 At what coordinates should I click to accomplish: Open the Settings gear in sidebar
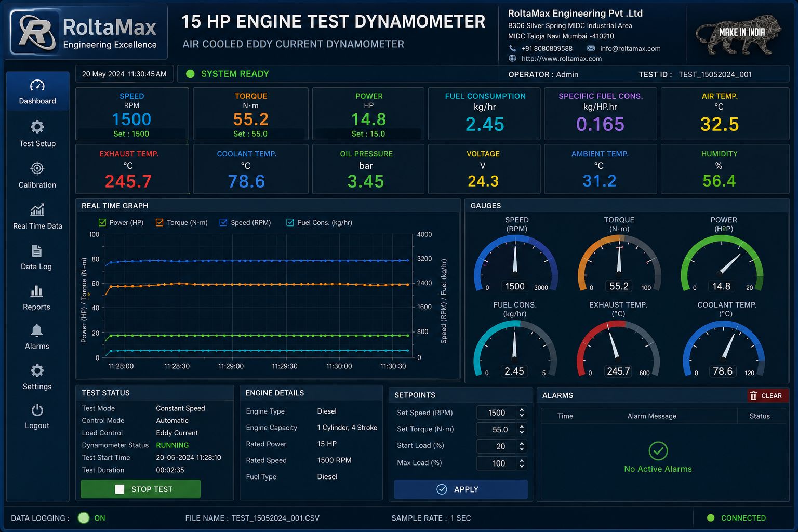(37, 370)
